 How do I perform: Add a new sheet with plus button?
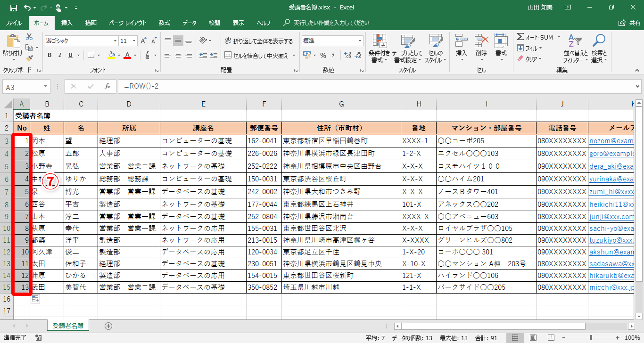click(108, 326)
